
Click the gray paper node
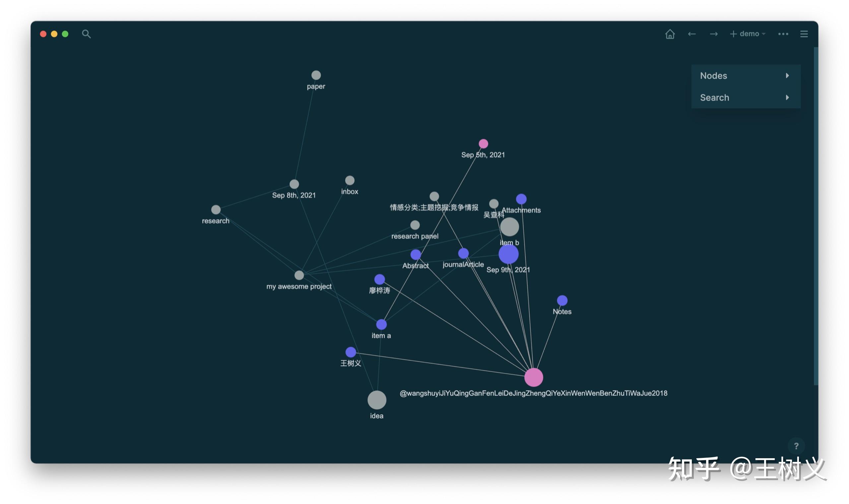[x=316, y=75]
